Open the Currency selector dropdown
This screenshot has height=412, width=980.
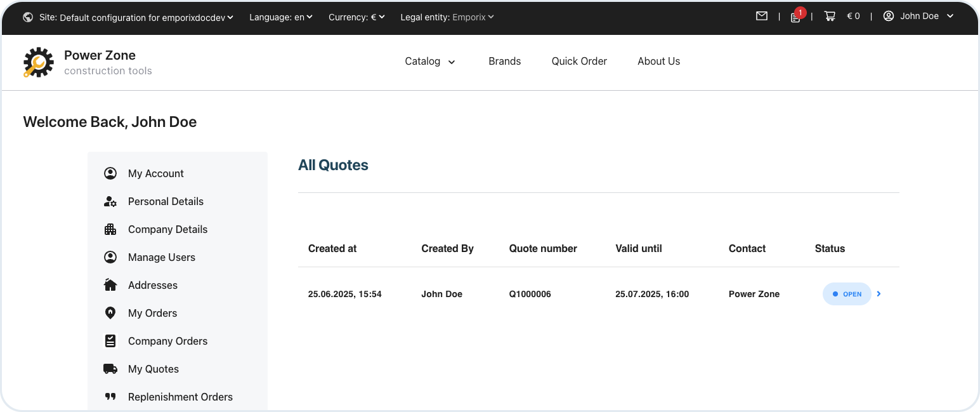[356, 17]
